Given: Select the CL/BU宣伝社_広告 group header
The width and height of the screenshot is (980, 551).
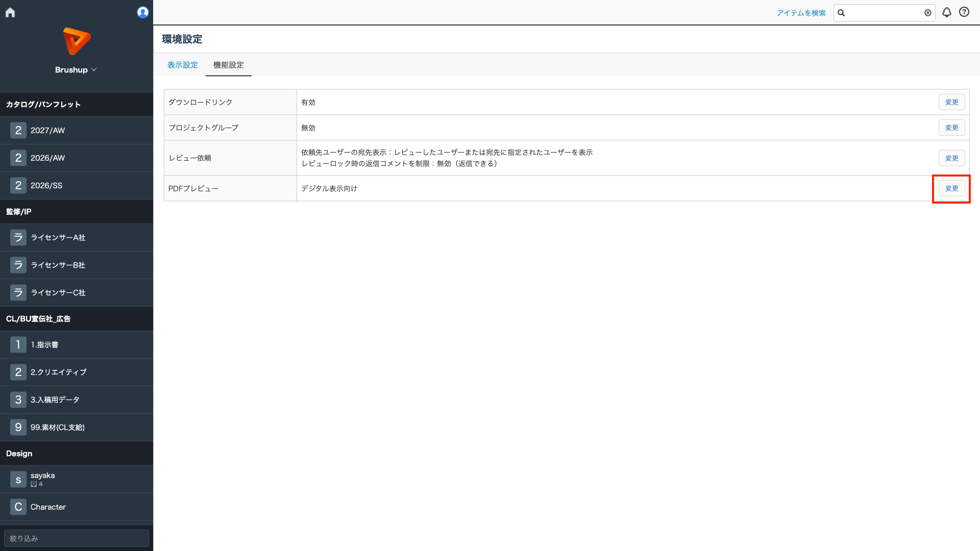Looking at the screenshot, I should [77, 319].
